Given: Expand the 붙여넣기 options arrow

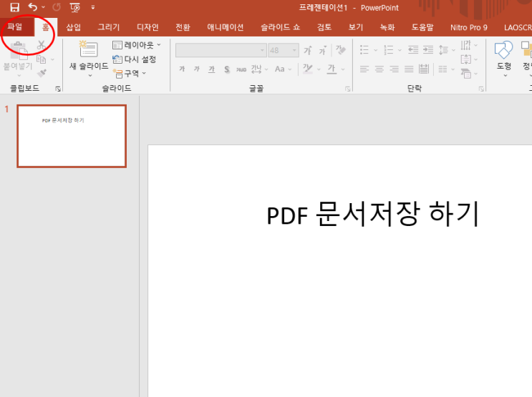Looking at the screenshot, I should [19, 75].
